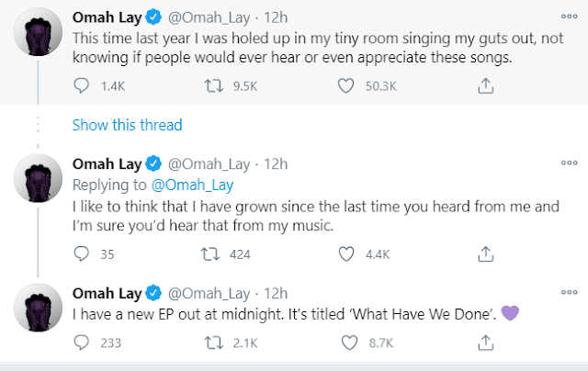Image resolution: width=588 pixels, height=371 pixels.
Task: Like the tweet with 4.4K likes
Action: point(346,254)
